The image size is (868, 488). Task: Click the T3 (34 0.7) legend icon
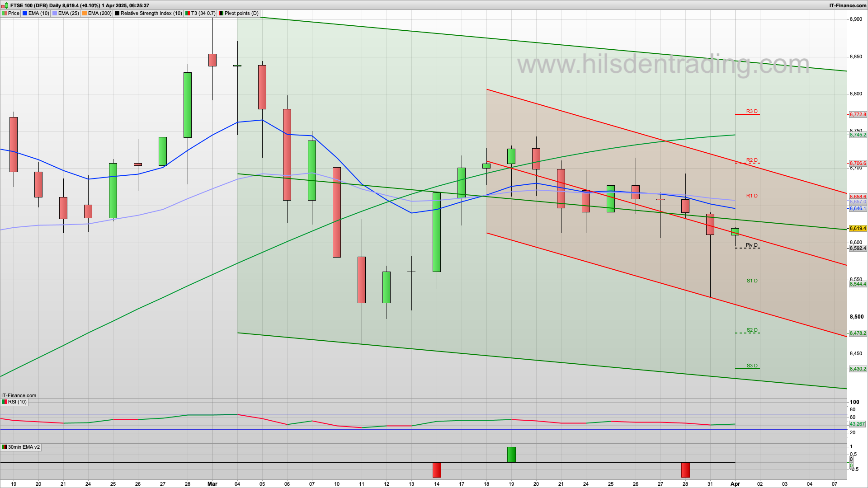[x=188, y=13]
